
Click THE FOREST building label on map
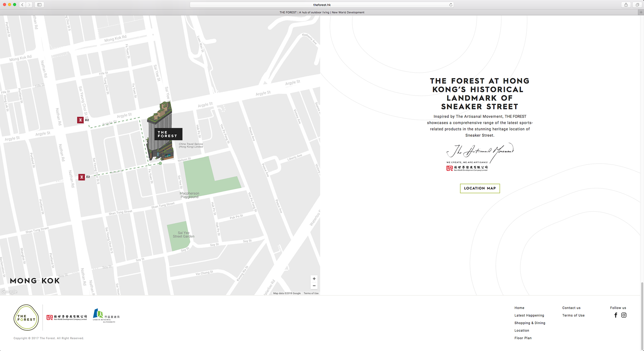click(168, 134)
